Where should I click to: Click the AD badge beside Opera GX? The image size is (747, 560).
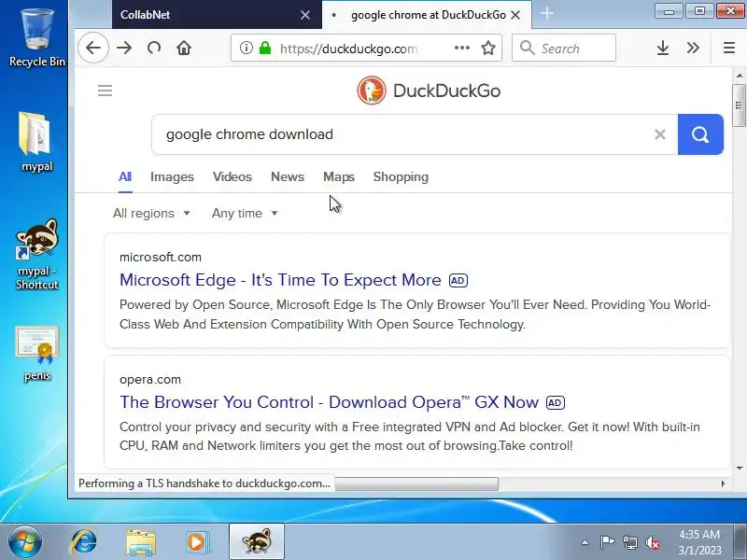click(556, 403)
